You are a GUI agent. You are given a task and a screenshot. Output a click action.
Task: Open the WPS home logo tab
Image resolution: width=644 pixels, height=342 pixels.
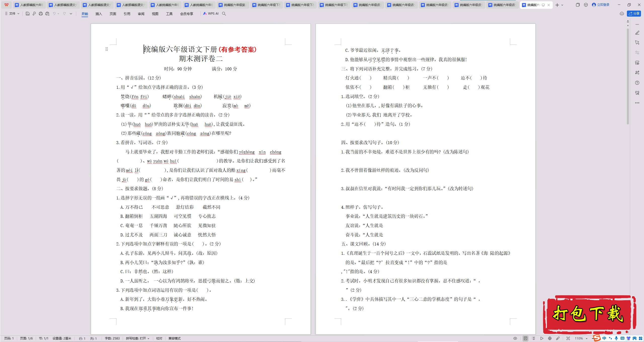point(7,5)
